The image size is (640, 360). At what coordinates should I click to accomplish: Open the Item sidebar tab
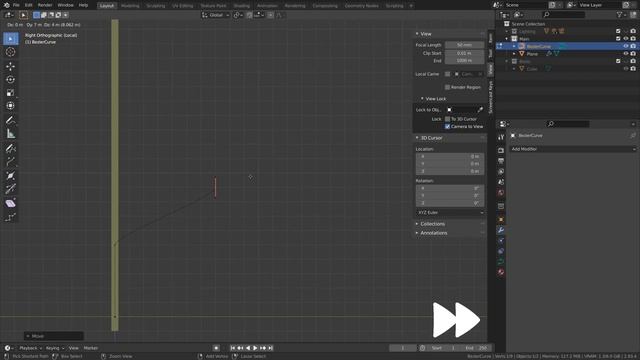491,38
